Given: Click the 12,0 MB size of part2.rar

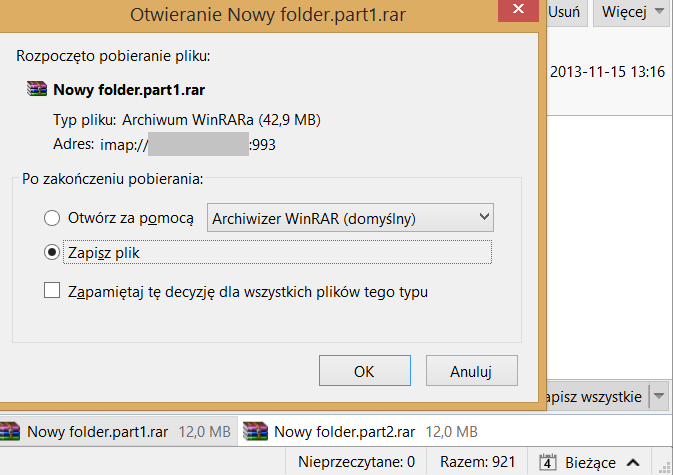Looking at the screenshot, I should (452, 432).
